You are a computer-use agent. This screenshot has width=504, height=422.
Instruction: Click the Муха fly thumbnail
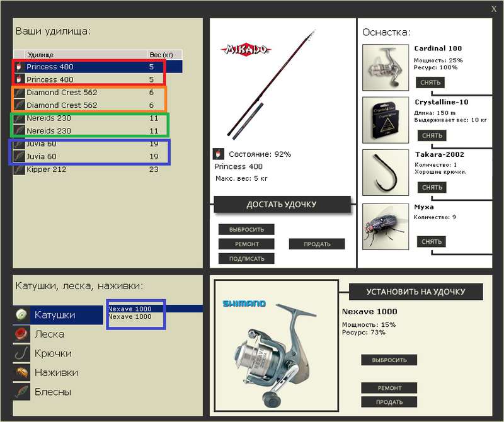click(x=386, y=227)
